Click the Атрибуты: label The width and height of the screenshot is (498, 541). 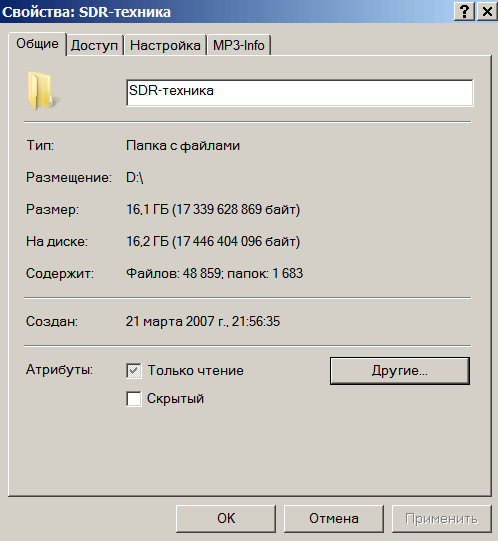(x=59, y=370)
